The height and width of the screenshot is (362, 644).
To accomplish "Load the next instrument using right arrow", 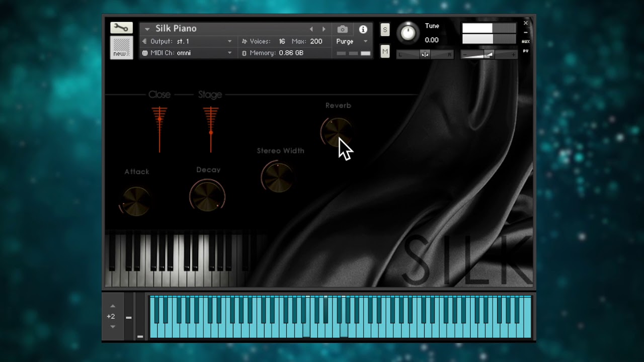I will pyautogui.click(x=324, y=29).
